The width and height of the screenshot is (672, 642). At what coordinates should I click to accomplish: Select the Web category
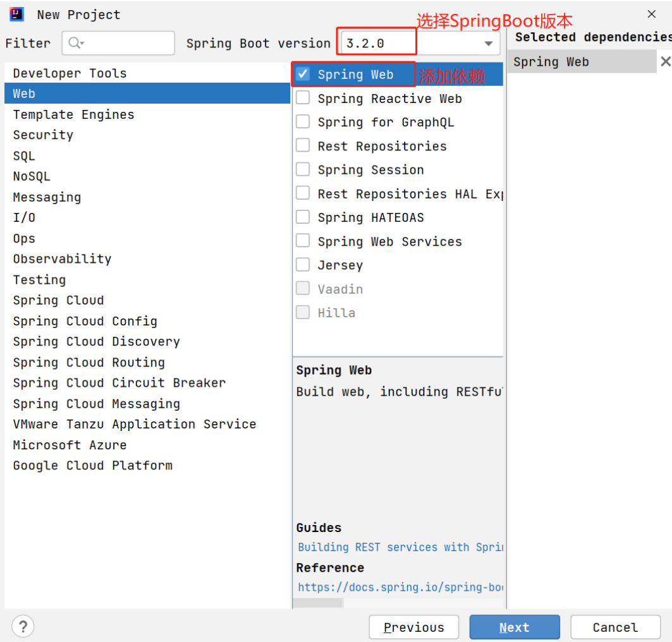tap(147, 94)
